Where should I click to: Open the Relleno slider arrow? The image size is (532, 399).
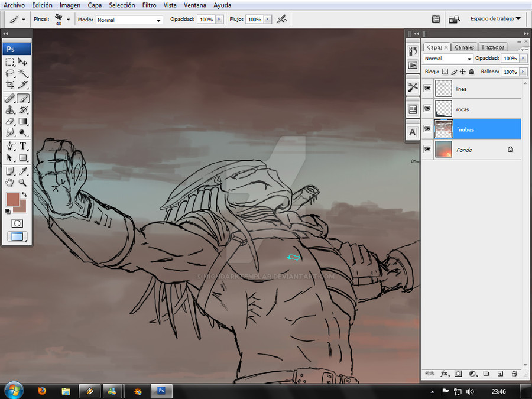coord(523,72)
